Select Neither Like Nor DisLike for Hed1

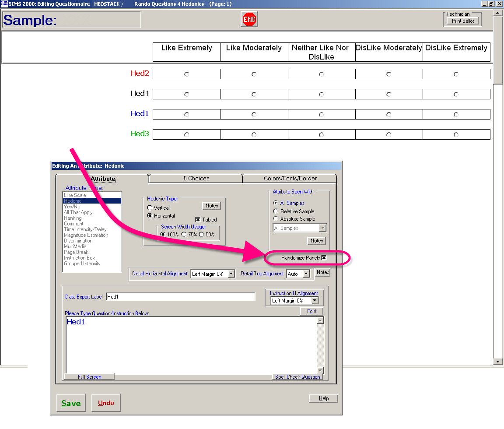[x=321, y=115]
